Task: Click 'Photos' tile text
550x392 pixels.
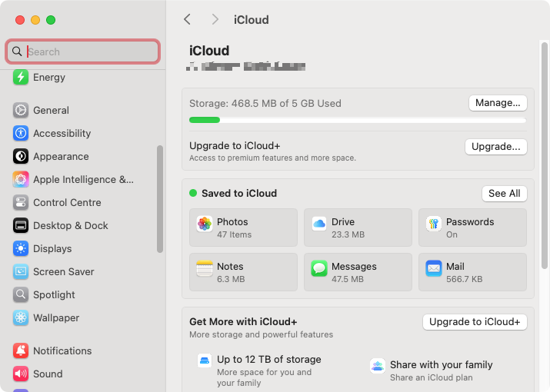Action: click(232, 222)
